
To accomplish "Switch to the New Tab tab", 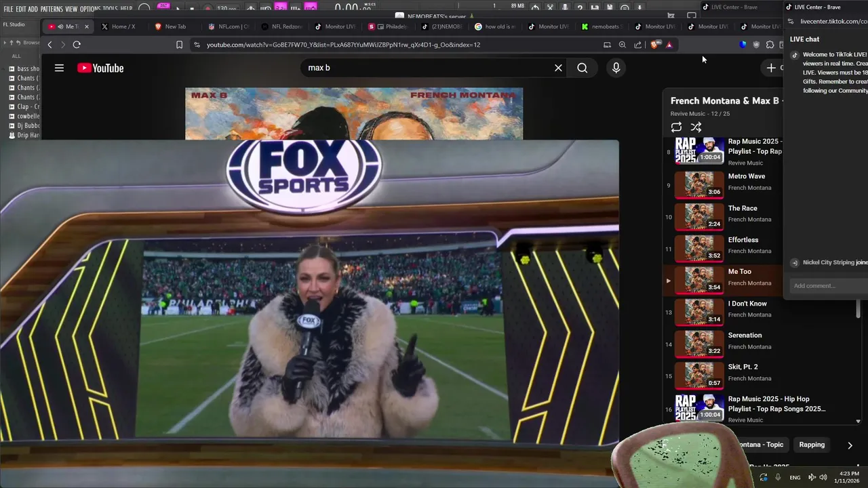I will pyautogui.click(x=175, y=26).
